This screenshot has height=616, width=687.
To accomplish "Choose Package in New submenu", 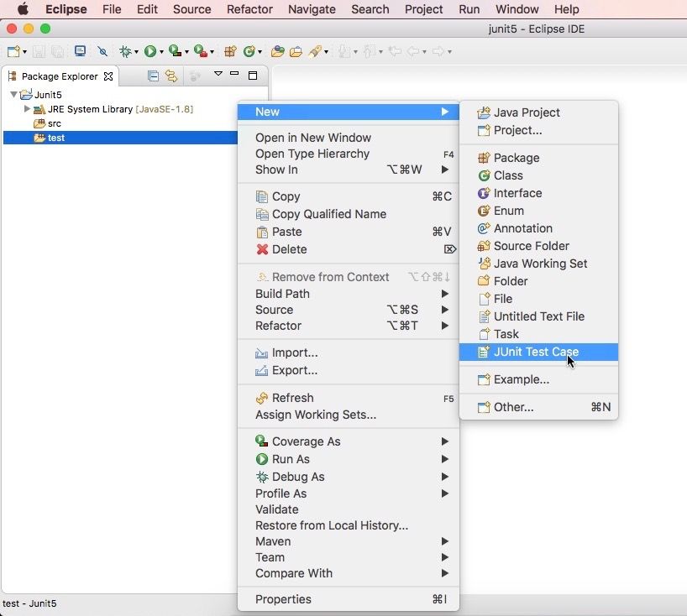I will pos(538,158).
